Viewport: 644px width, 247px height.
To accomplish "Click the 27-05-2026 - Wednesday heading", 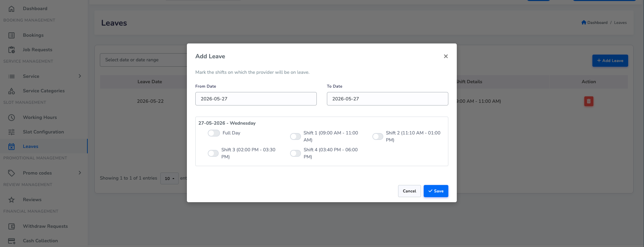I will pos(227,123).
